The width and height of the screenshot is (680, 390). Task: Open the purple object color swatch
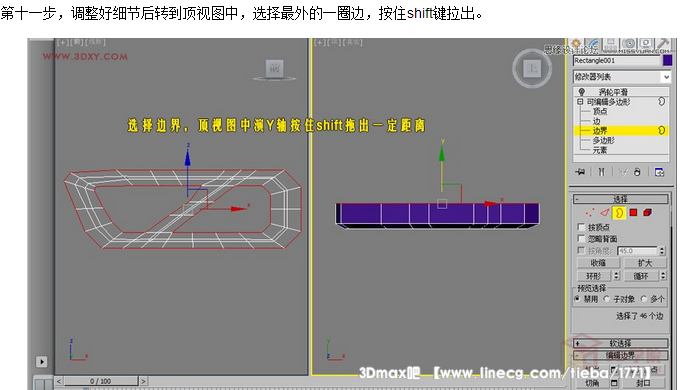pos(667,61)
